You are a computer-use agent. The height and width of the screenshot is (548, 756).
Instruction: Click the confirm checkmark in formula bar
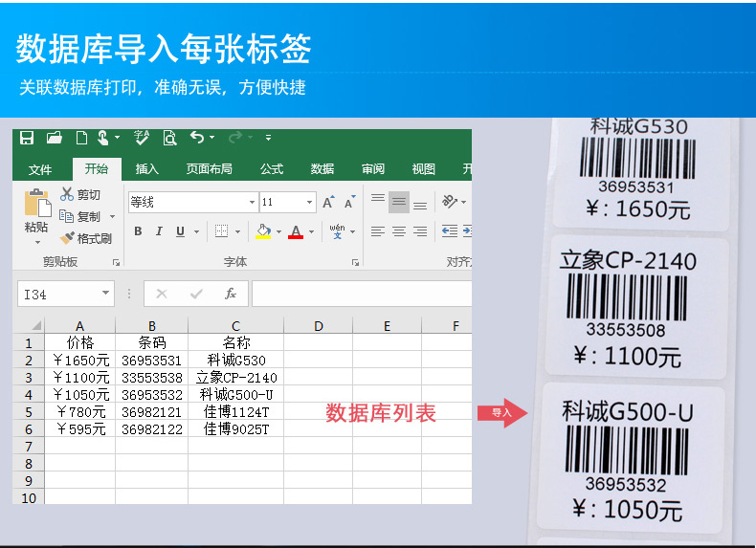196,294
